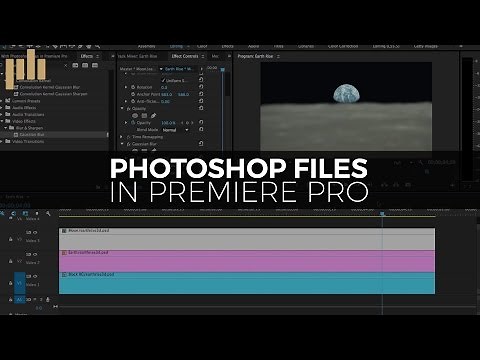This screenshot has width=480, height=360.
Task: Expand the Lumetri Presets folder
Action: 2,101
